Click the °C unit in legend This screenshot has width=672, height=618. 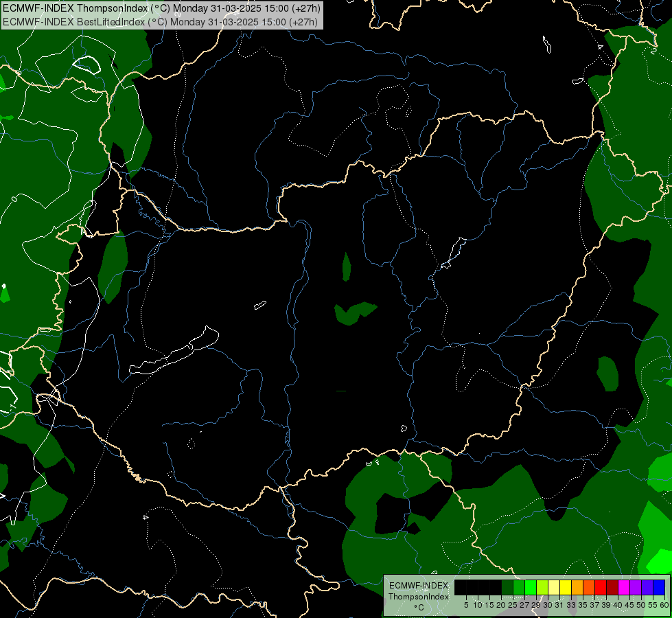pos(419,608)
